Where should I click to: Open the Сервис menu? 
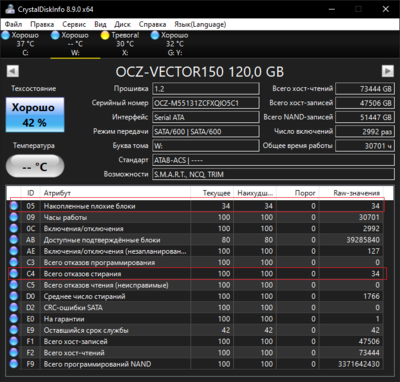(74, 24)
